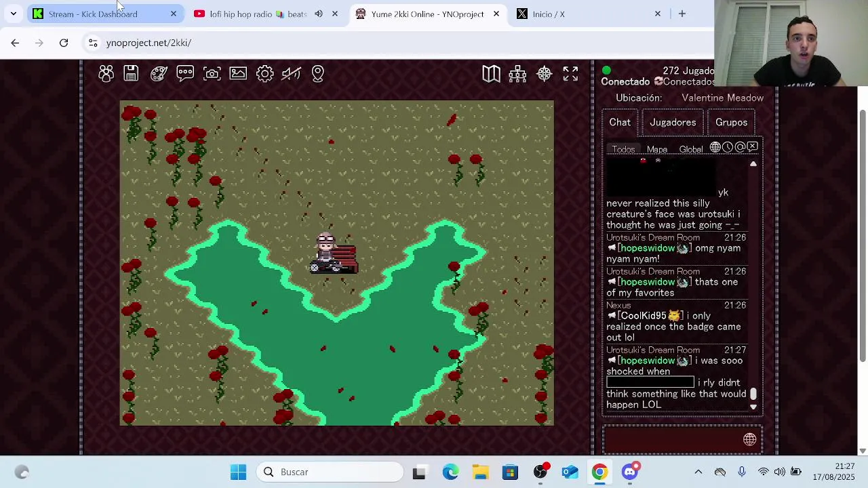Go back in browser

(15, 43)
